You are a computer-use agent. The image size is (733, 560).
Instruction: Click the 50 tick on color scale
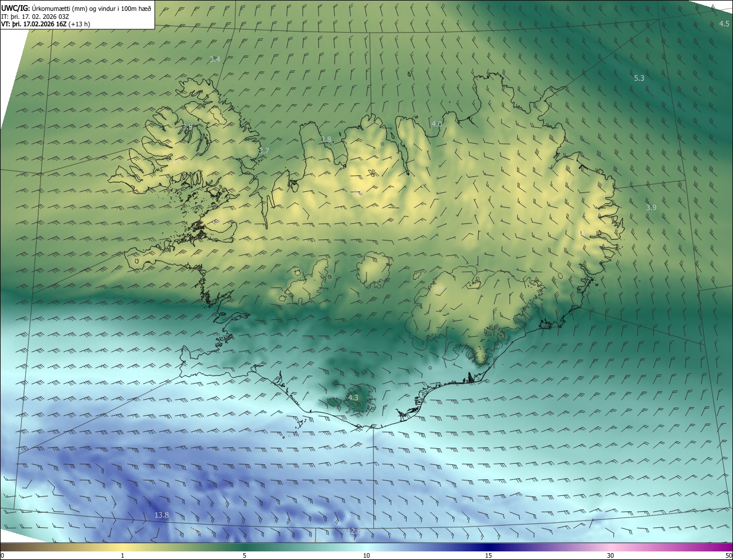pyautogui.click(x=728, y=555)
